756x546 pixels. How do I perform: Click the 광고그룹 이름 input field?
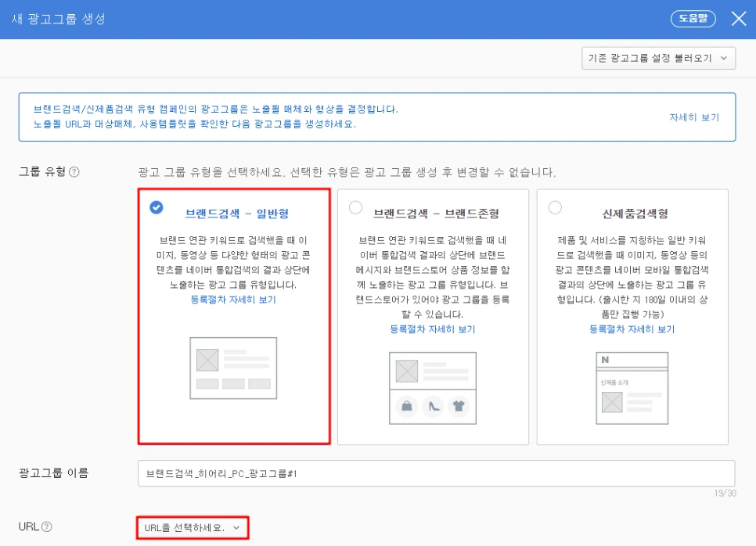point(437,474)
